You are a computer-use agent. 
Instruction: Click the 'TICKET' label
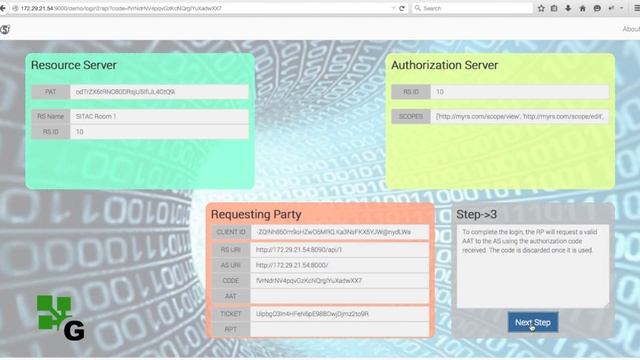click(231, 314)
